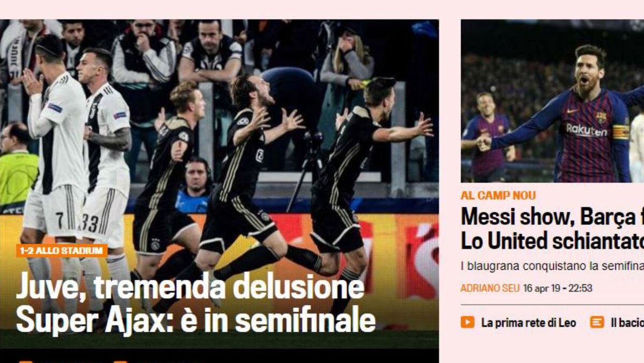Select the 1-2 ALLO STADIUM orange tag
The height and width of the screenshot is (363, 644).
[62, 251]
